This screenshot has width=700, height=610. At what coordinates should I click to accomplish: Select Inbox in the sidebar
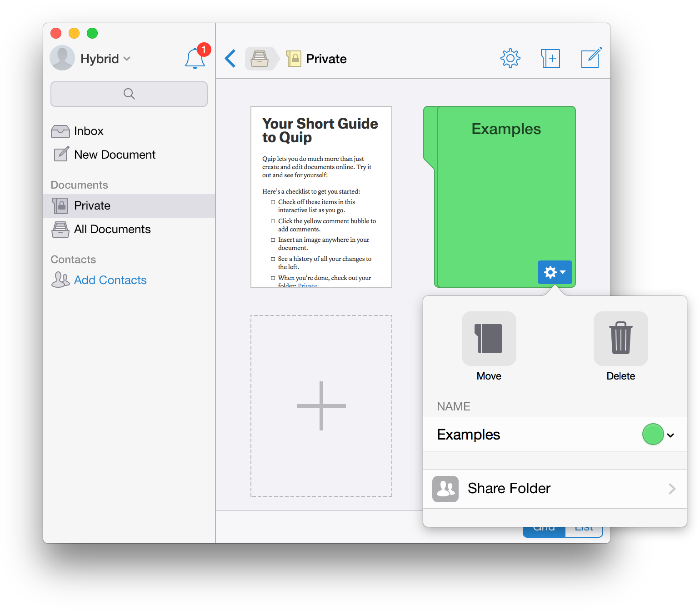click(89, 131)
